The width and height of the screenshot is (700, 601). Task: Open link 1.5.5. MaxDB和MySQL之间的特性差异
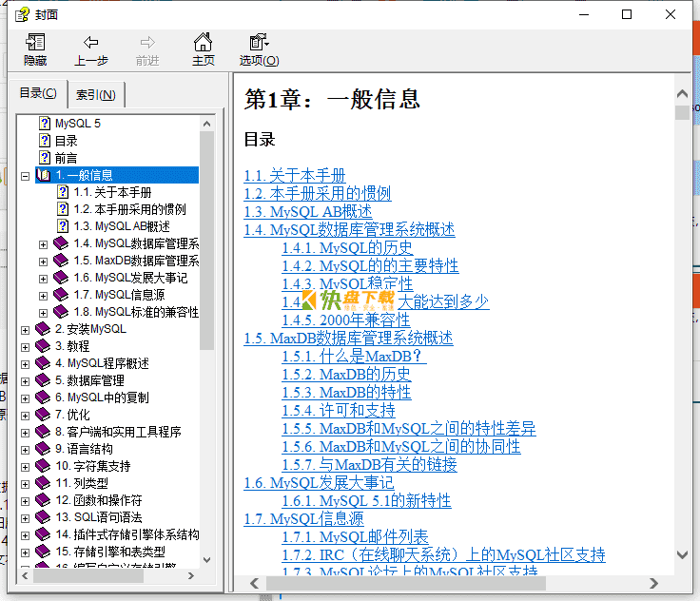pos(409,429)
